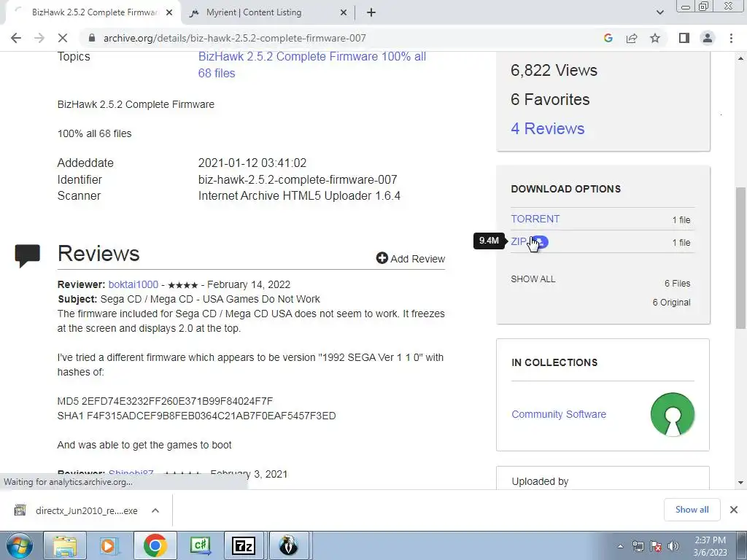
Task: Click the Addeddate value 2021-01-12 03:41:02
Action: pyautogui.click(x=252, y=163)
